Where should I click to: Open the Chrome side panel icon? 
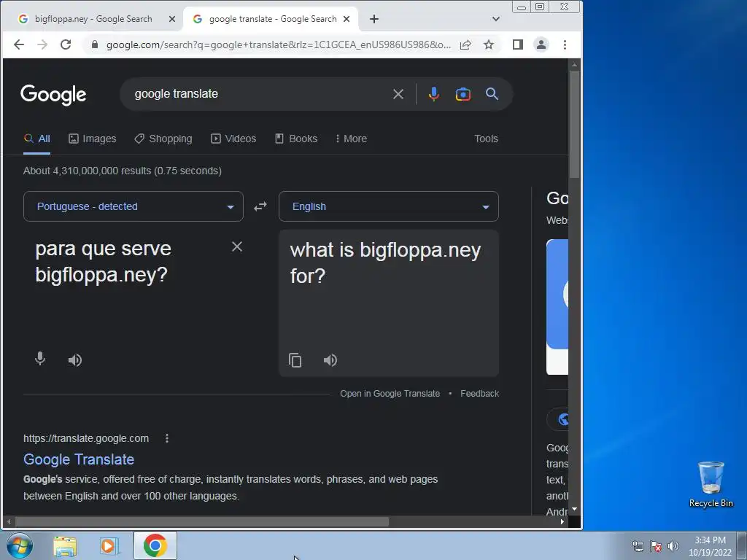tap(518, 44)
